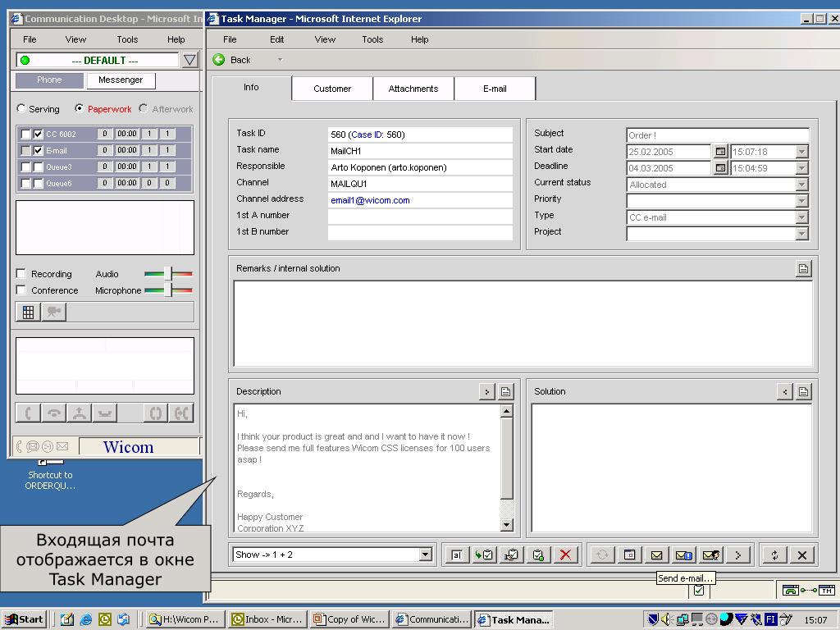Click the hang up phone button
The height and width of the screenshot is (630, 840).
click(x=54, y=413)
